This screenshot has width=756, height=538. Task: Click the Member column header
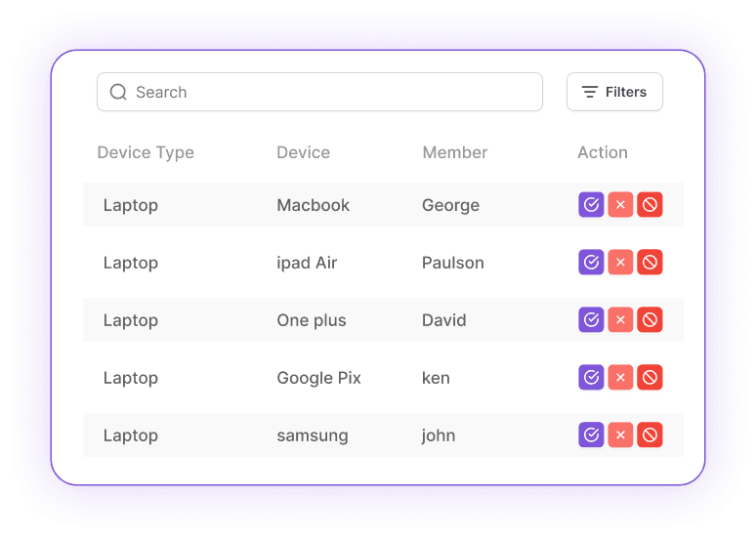point(454,152)
